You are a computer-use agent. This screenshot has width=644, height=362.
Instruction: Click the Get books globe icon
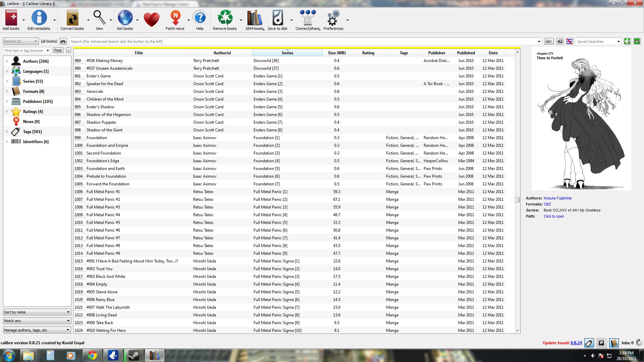(125, 18)
